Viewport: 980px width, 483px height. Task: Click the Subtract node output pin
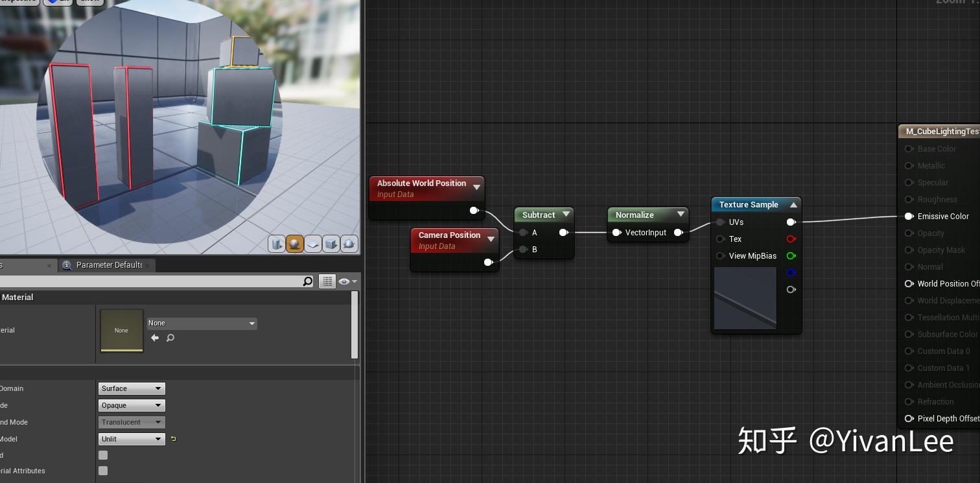(564, 233)
